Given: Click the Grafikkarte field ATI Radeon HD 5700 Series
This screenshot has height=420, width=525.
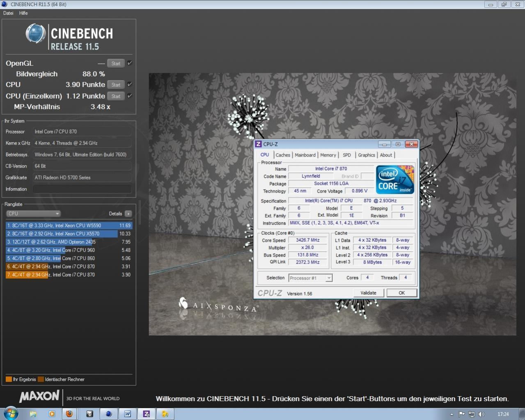Looking at the screenshot, I should pyautogui.click(x=82, y=178).
